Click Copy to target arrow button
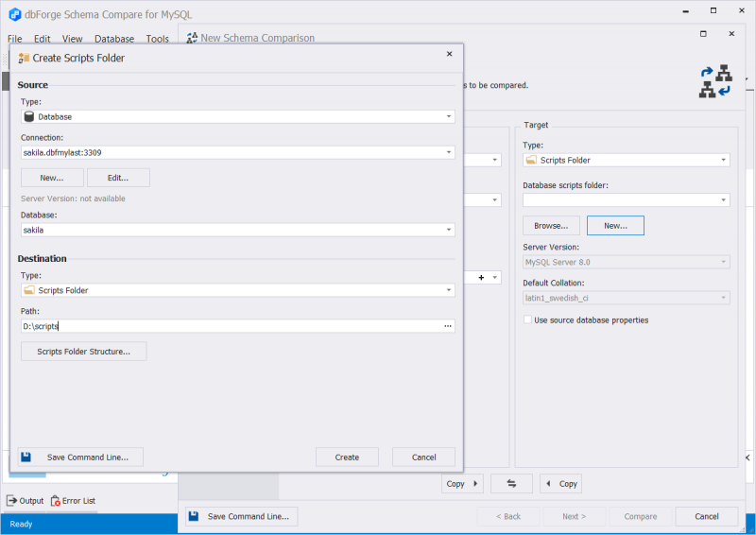The image size is (756, 535). coord(463,483)
